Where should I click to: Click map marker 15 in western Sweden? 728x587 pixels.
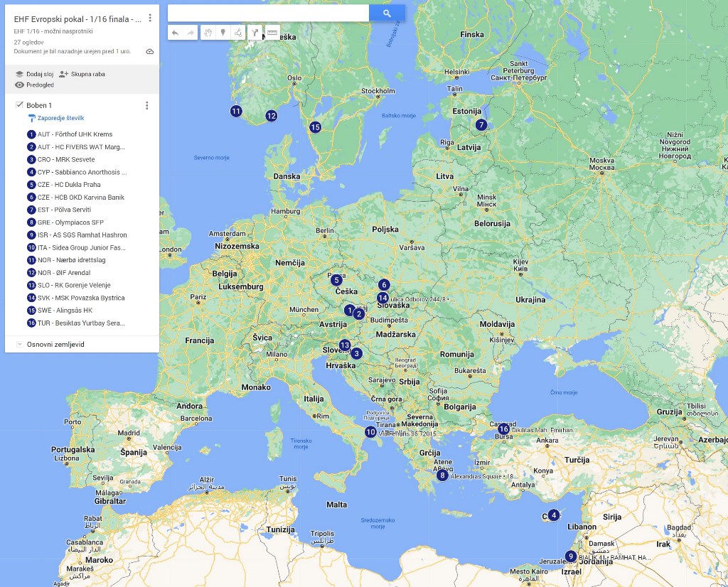pyautogui.click(x=315, y=127)
